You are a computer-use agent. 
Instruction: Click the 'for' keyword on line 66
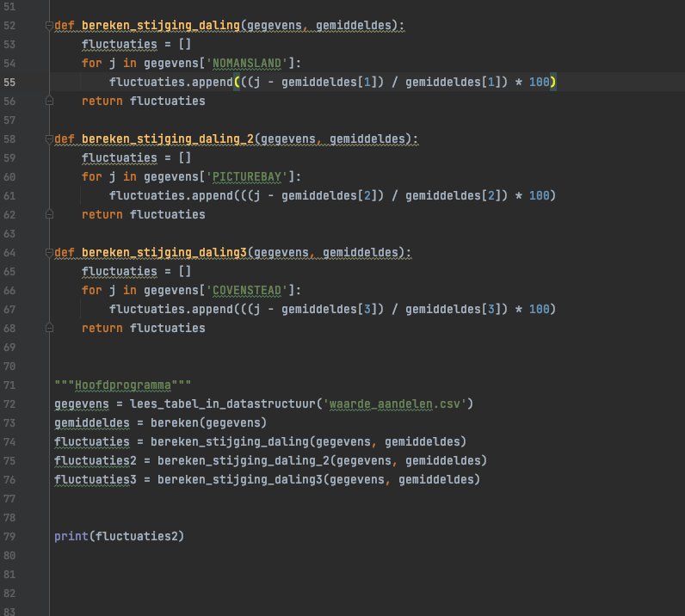(92, 291)
